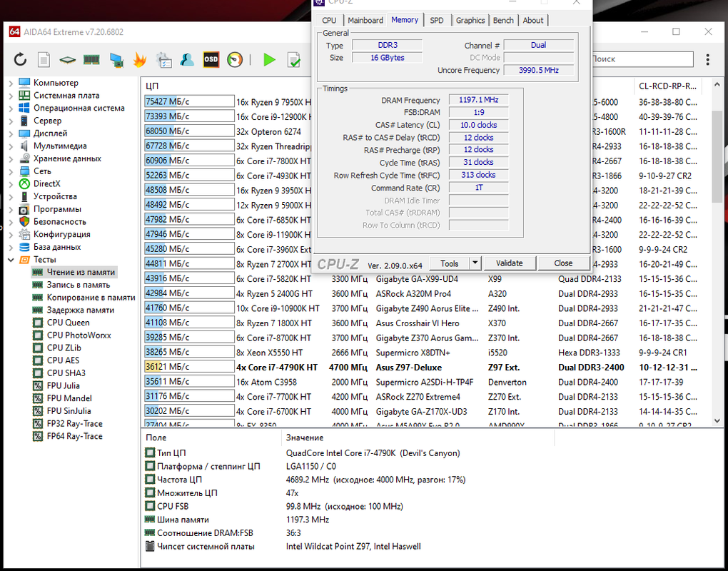The image size is (728, 571).
Task: Select CPU Queen test icon
Action: (x=38, y=323)
